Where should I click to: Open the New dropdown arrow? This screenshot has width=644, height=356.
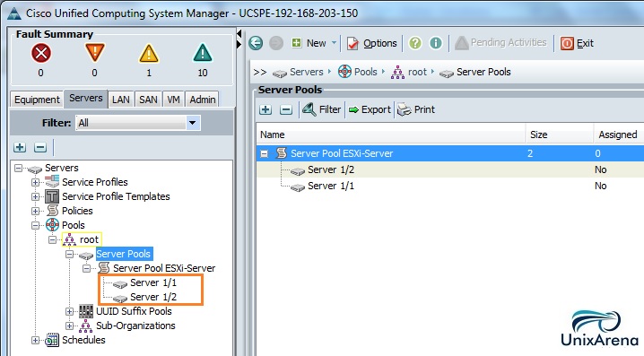pyautogui.click(x=334, y=43)
